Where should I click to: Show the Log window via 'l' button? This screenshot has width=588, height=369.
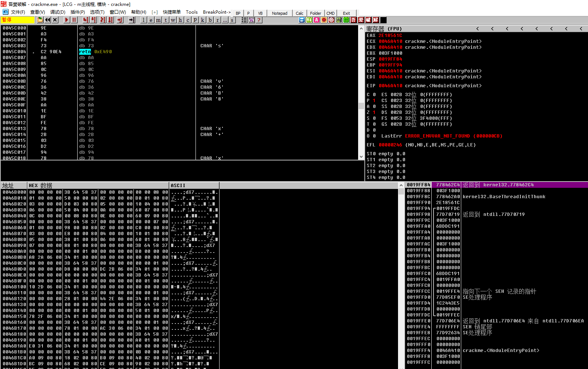144,20
